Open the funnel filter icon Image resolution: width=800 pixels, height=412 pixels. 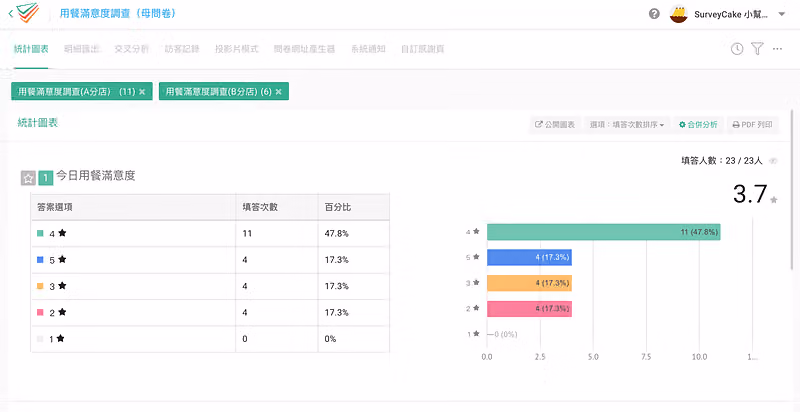[x=757, y=49]
